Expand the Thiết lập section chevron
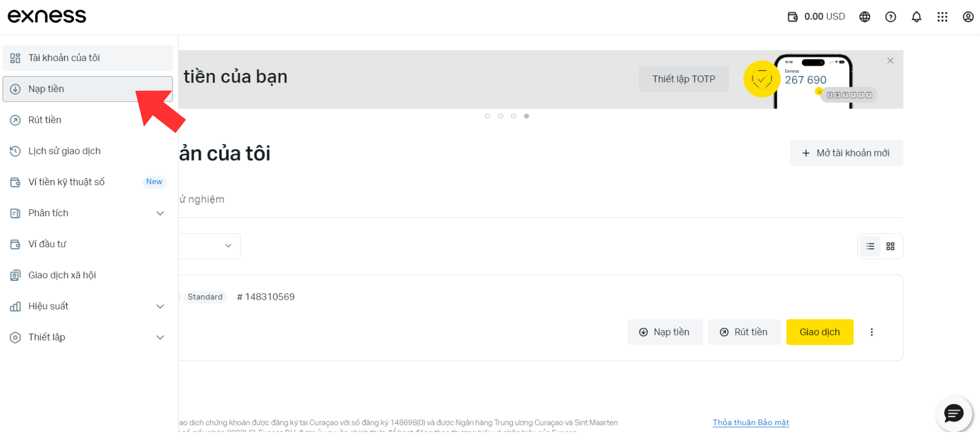The image size is (980, 434). [x=160, y=338]
